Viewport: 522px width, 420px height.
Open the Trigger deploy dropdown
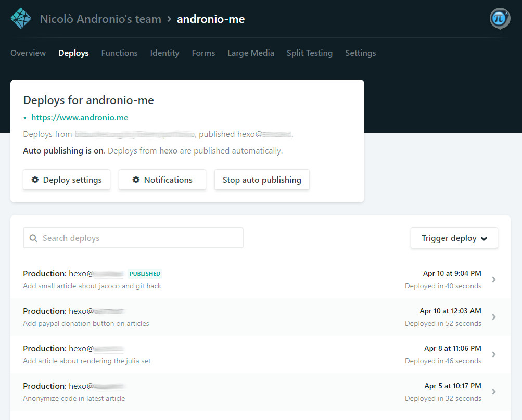point(454,238)
